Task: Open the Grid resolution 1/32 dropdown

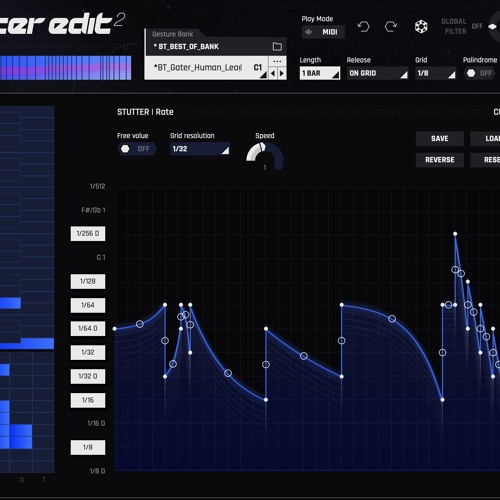Action: 200,149
